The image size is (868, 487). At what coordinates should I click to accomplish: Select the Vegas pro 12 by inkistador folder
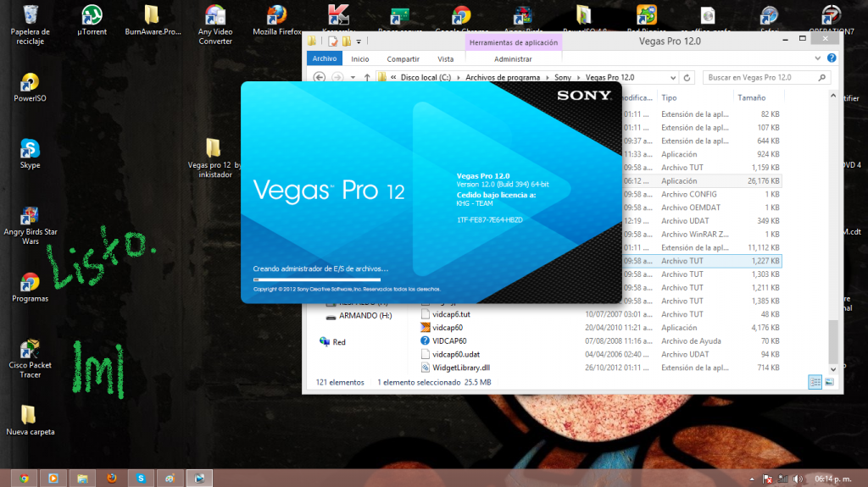point(214,158)
